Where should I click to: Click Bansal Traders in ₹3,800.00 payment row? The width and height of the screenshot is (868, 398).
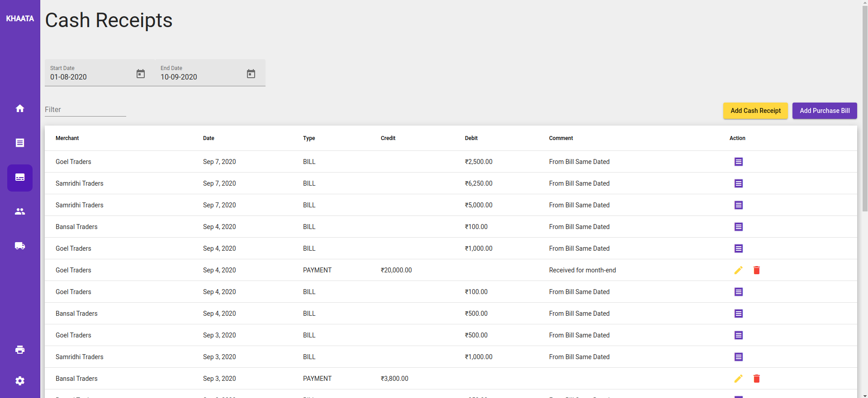(76, 379)
